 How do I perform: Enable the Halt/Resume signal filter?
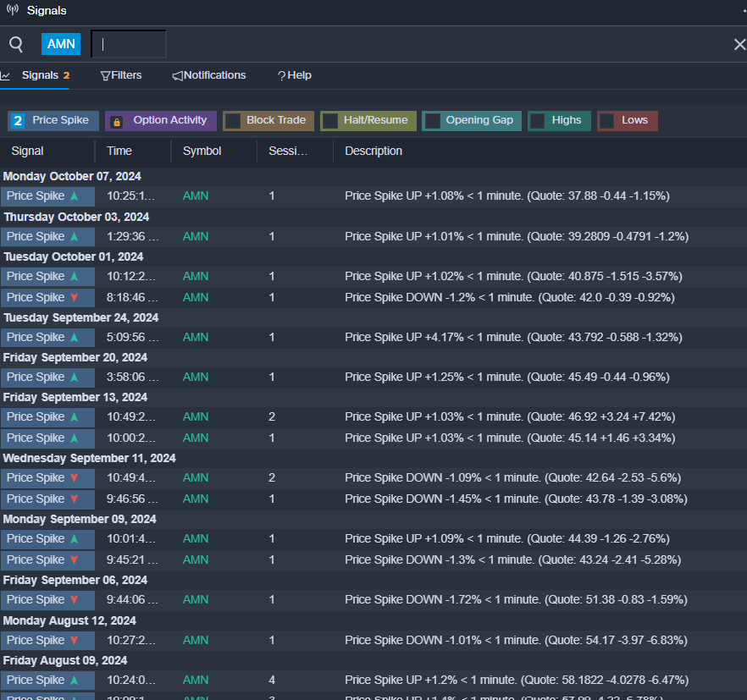(x=368, y=120)
